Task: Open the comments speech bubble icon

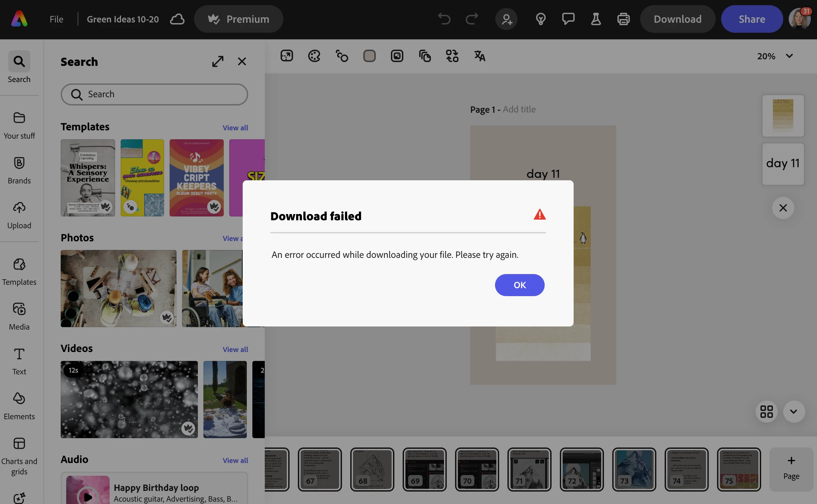Action: click(568, 19)
